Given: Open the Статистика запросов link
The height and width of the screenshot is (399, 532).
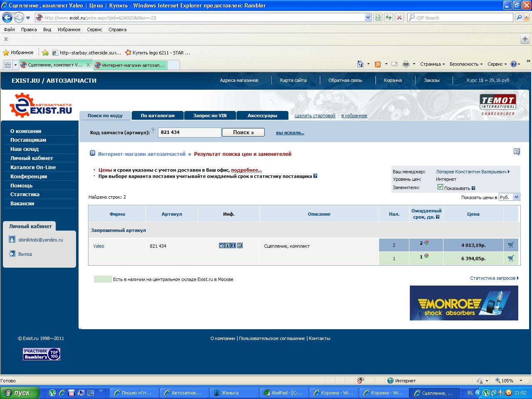Looking at the screenshot, I should click(x=494, y=278).
